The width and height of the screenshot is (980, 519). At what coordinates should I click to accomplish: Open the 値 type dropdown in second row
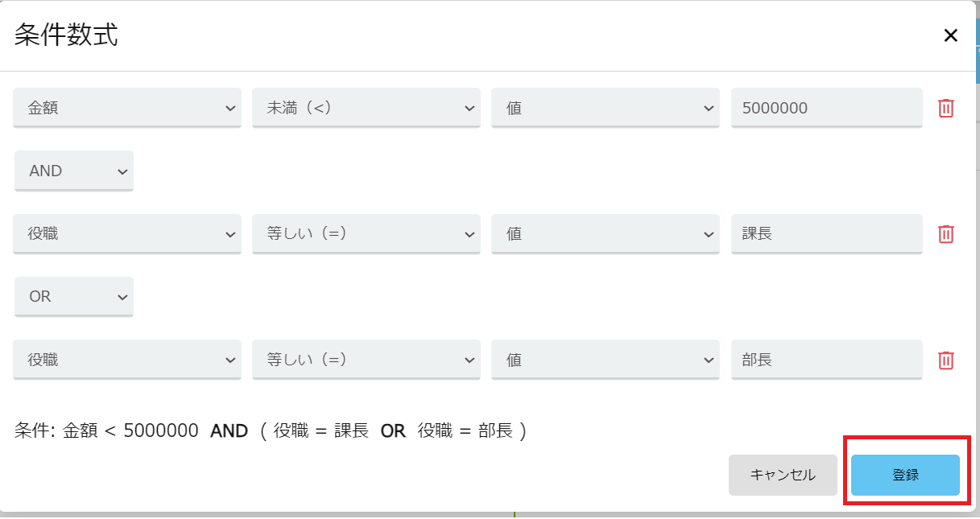[606, 234]
